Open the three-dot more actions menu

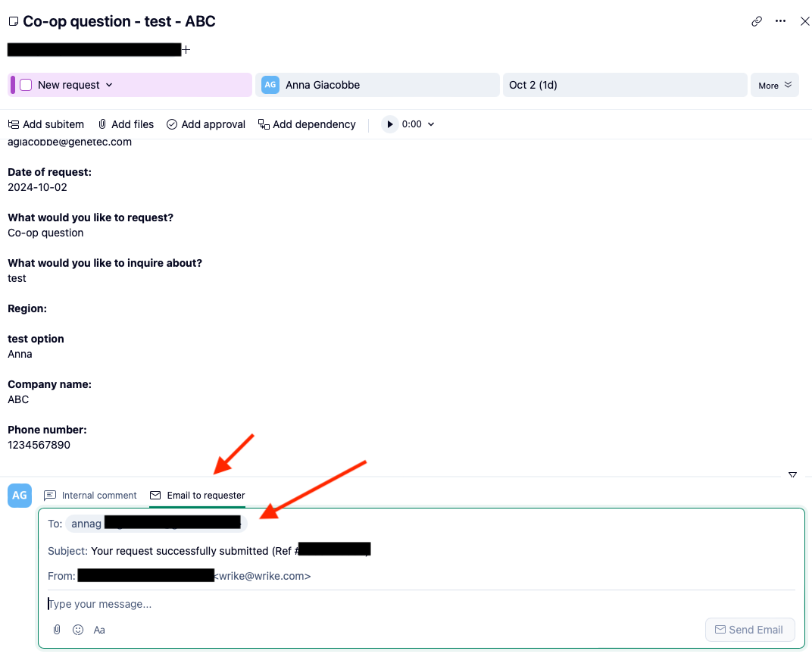coord(780,21)
